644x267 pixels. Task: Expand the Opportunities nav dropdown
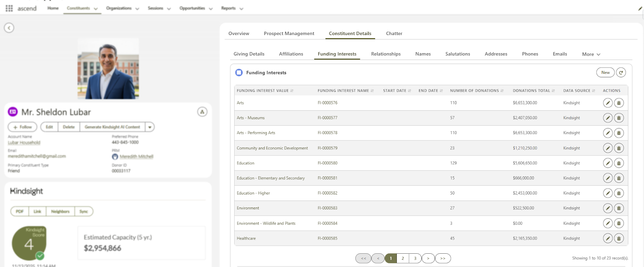pyautogui.click(x=211, y=8)
